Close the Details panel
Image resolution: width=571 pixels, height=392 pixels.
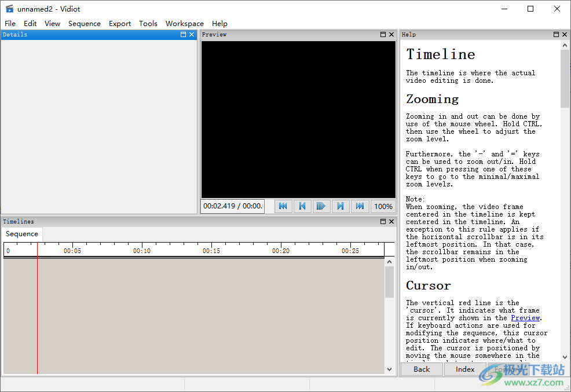tap(192, 34)
